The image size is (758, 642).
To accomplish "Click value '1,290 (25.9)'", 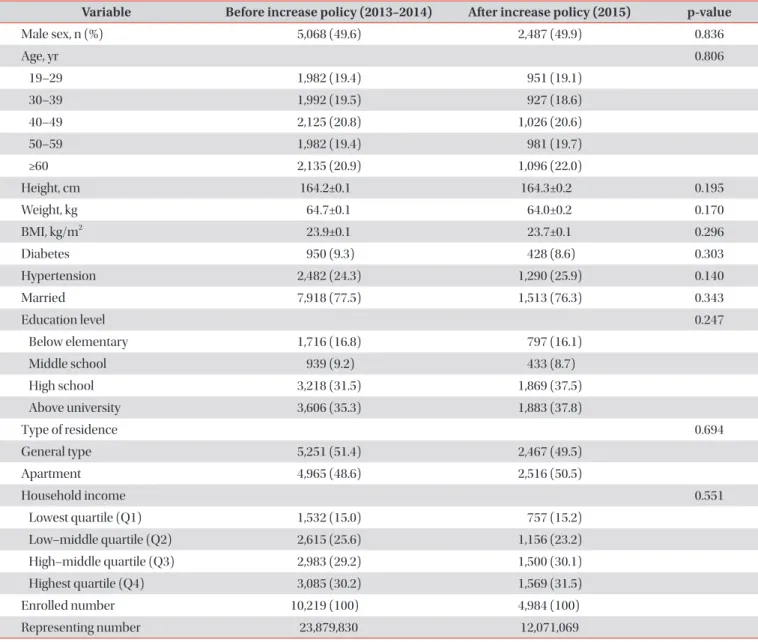I will click(550, 276).
